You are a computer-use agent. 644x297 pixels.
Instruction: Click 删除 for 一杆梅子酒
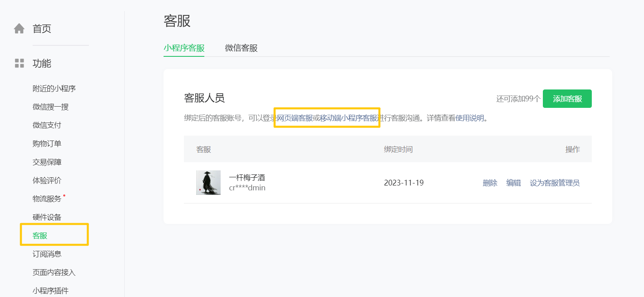click(490, 183)
